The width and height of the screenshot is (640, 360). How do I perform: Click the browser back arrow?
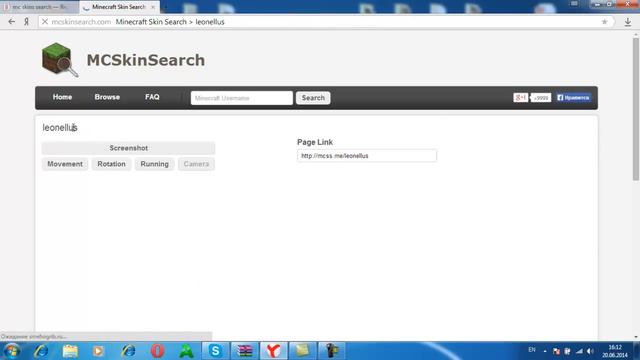click(11, 22)
